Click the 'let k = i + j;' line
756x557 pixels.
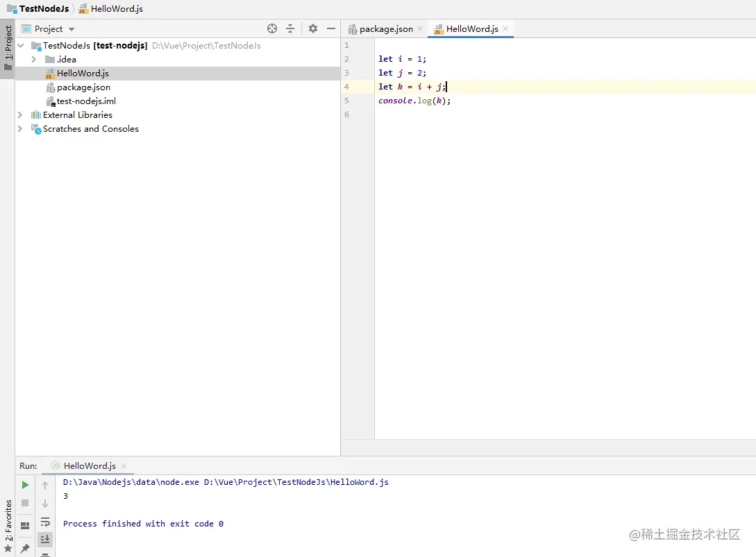pyautogui.click(x=412, y=87)
